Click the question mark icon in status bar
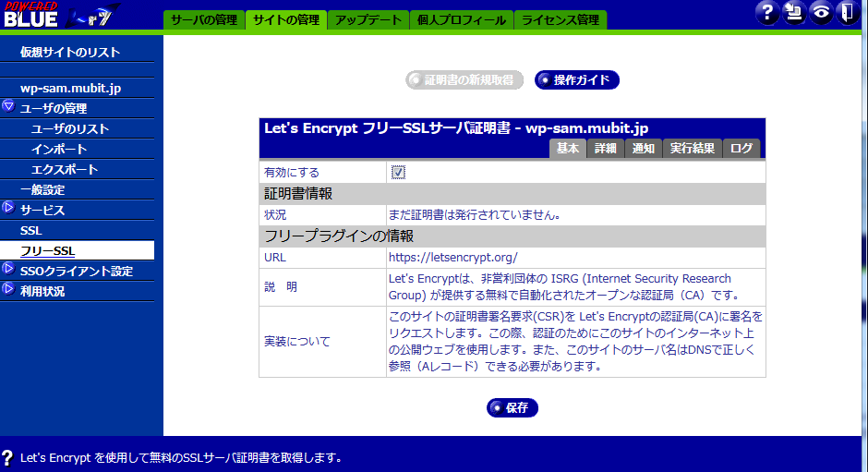868x472 pixels. tap(7, 457)
